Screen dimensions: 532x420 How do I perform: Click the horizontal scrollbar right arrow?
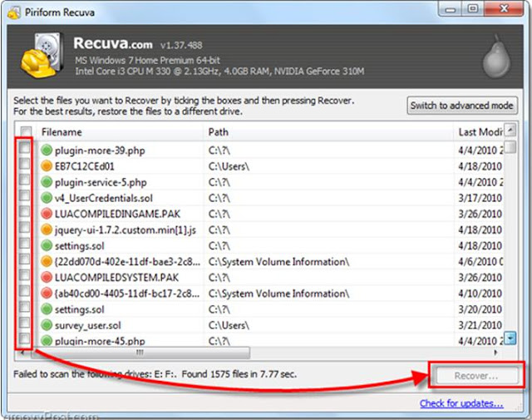point(495,353)
